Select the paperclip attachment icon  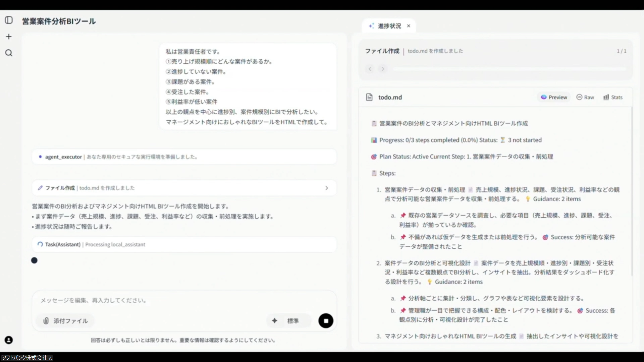click(x=46, y=321)
